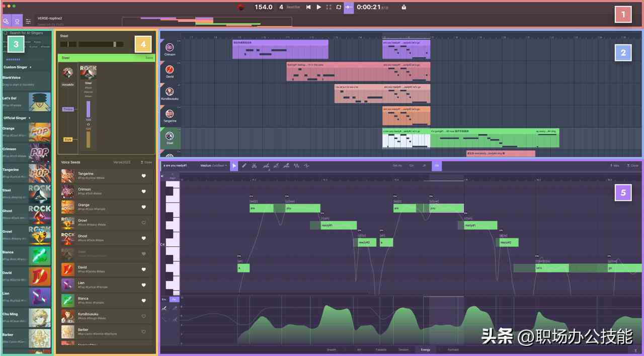Click the Save button in the Steel panel
Viewport: 644px width, 356px height.
[x=148, y=58]
